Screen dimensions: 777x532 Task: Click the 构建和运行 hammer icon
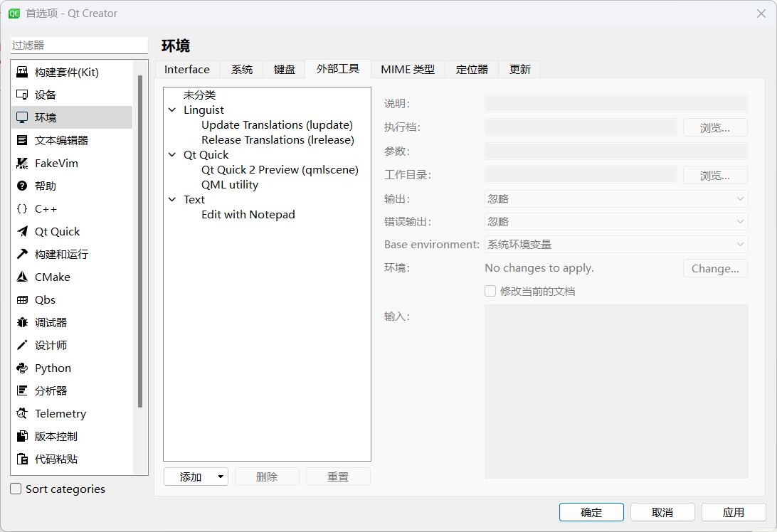(22, 254)
